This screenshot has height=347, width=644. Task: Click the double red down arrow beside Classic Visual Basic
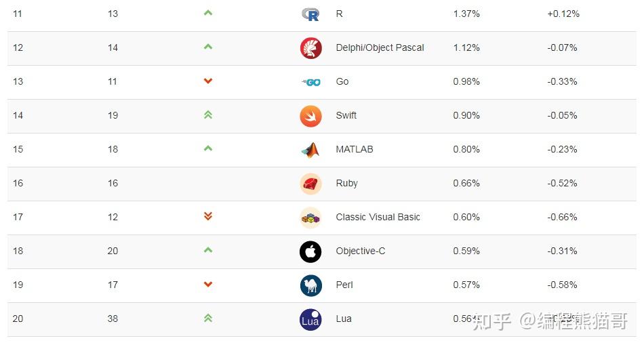[x=208, y=217]
